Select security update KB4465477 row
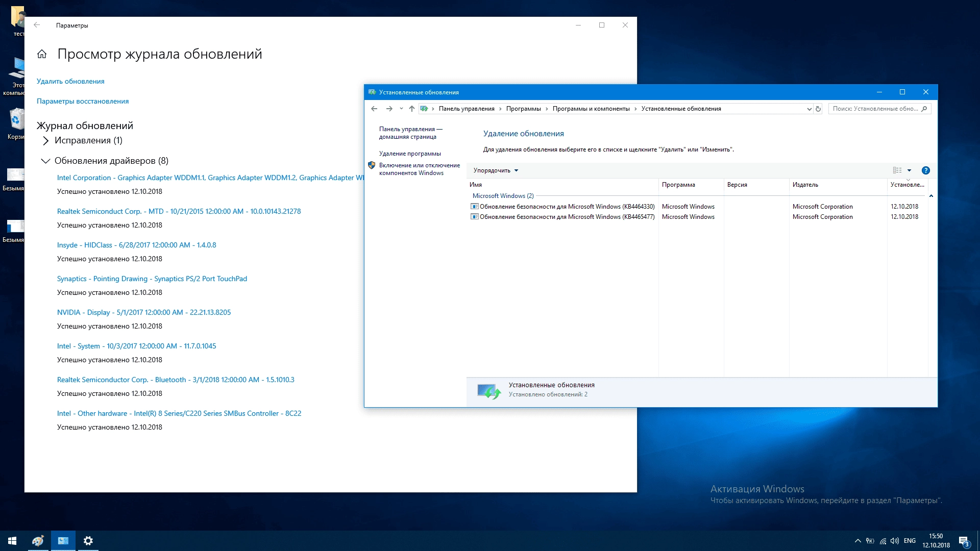980x551 pixels. click(697, 217)
